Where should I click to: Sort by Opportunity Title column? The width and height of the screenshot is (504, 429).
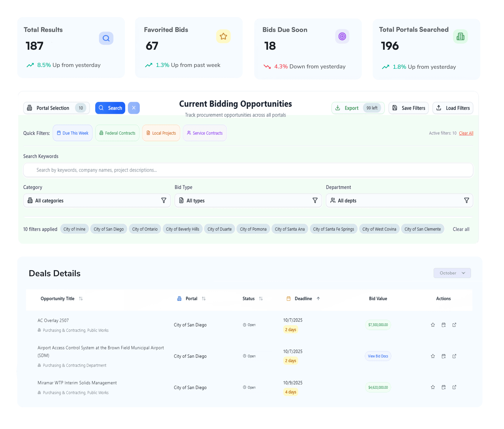tap(81, 299)
